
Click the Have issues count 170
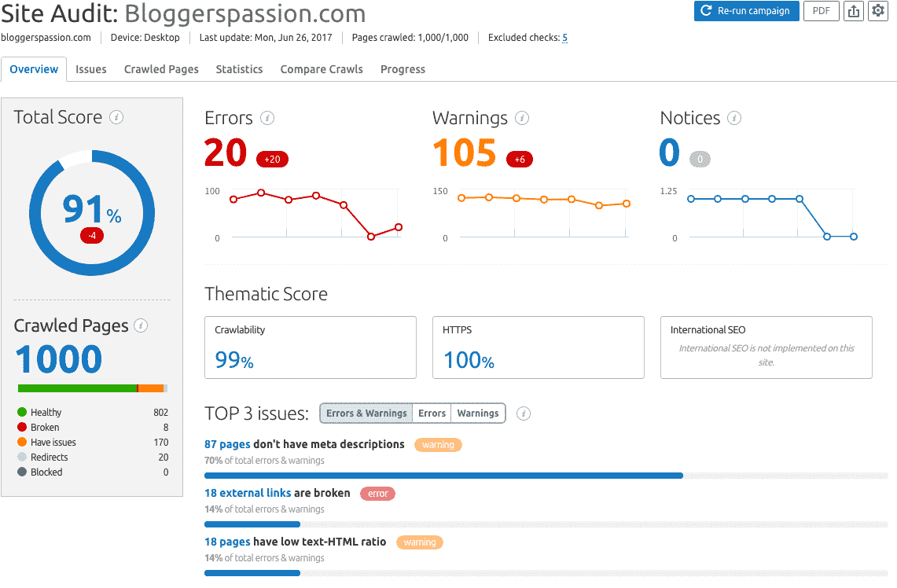pos(160,442)
